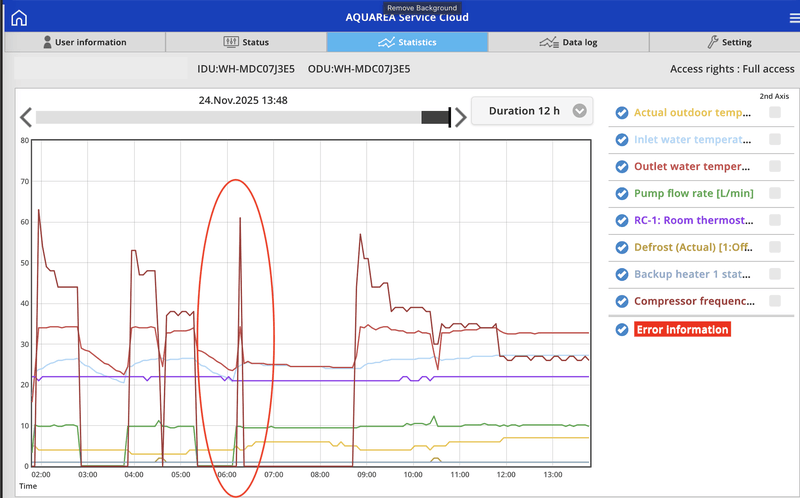Click the 12:00 time axis label
The image size is (800, 498).
pos(506,475)
